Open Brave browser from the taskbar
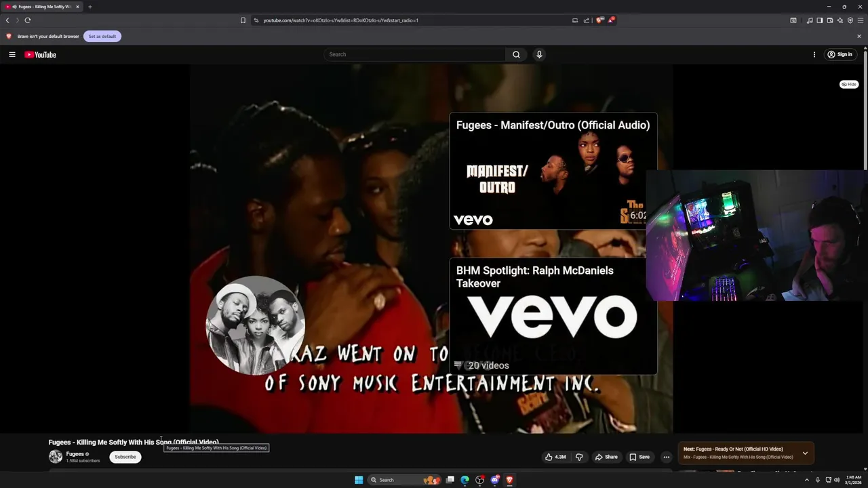The width and height of the screenshot is (868, 488). pyautogui.click(x=509, y=480)
